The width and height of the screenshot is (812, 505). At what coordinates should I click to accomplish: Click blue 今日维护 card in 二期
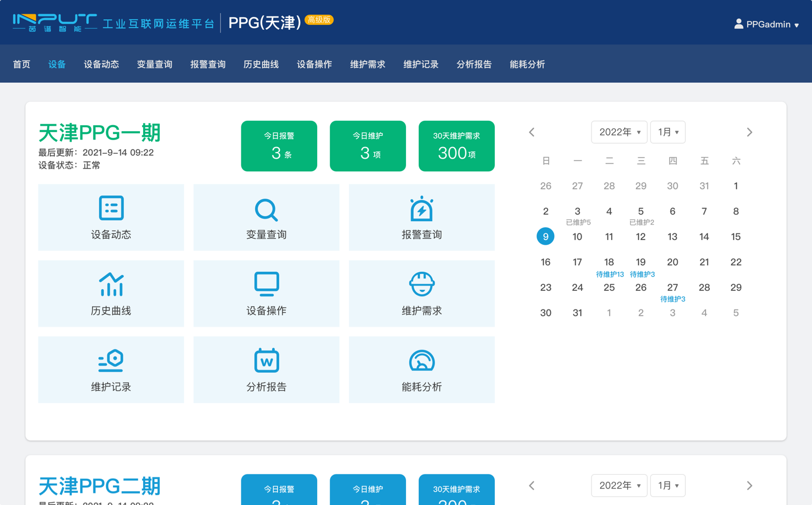(x=368, y=490)
